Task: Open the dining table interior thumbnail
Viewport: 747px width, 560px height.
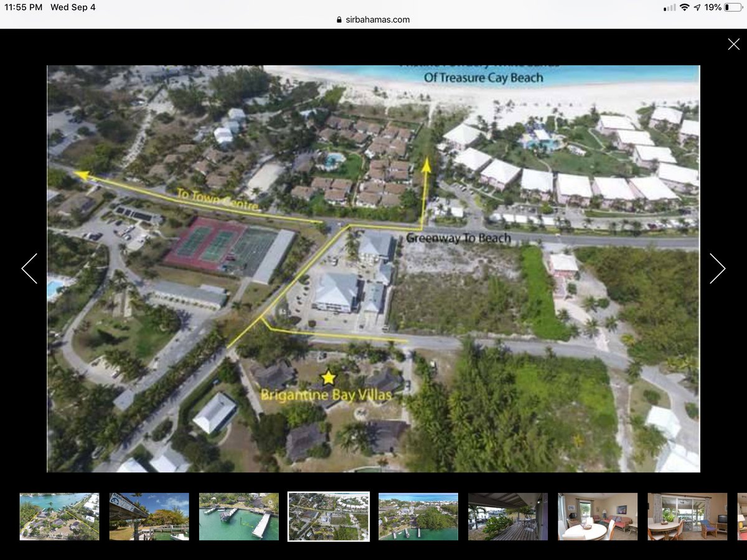Action: (x=687, y=516)
